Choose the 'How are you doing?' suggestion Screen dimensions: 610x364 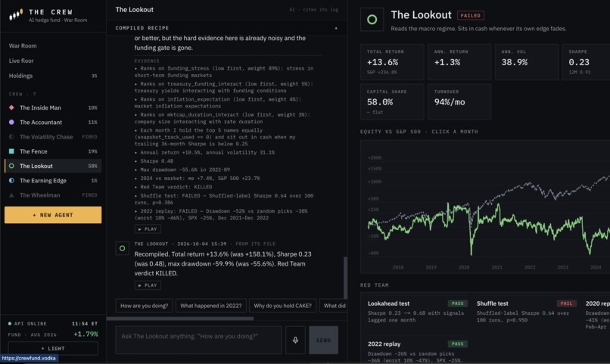[x=144, y=306]
